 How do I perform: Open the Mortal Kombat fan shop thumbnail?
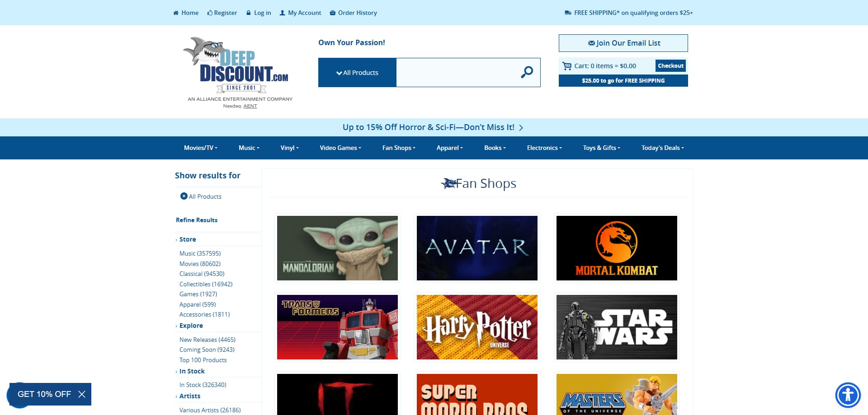pyautogui.click(x=617, y=248)
